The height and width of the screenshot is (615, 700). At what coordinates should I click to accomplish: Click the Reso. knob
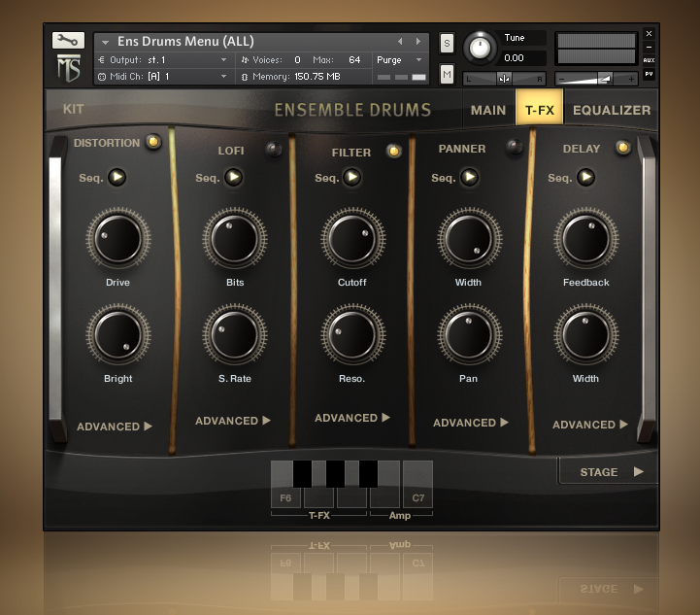point(352,335)
